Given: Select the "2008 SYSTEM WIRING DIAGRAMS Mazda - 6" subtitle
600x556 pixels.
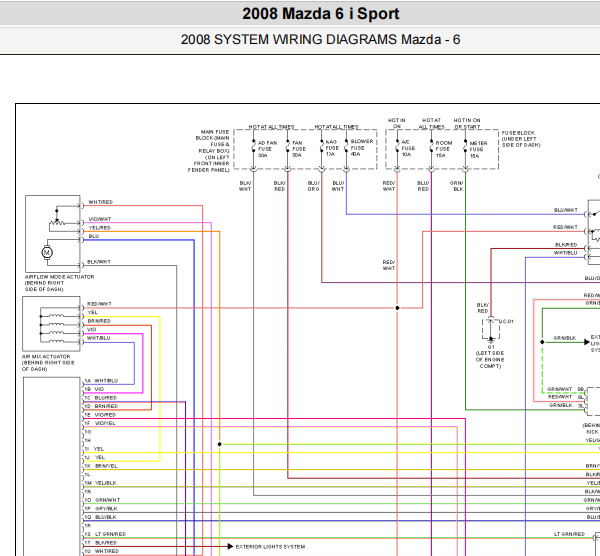Looking at the screenshot, I should click(x=320, y=39).
